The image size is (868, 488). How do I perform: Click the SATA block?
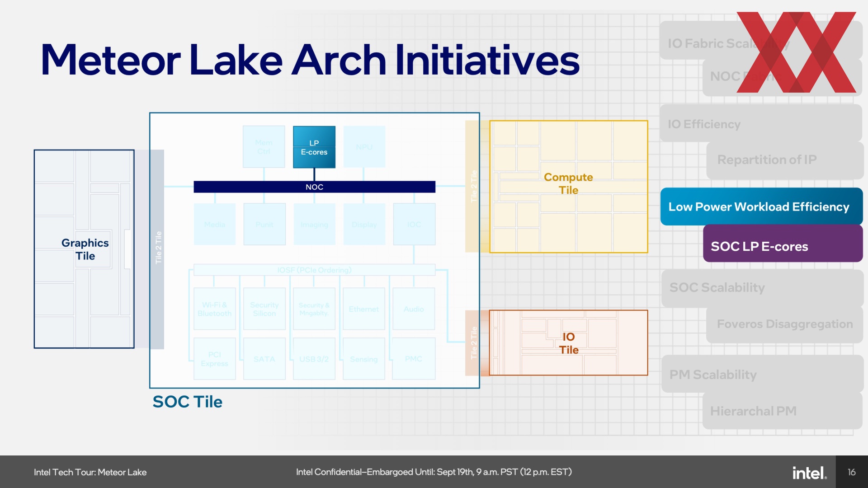264,359
